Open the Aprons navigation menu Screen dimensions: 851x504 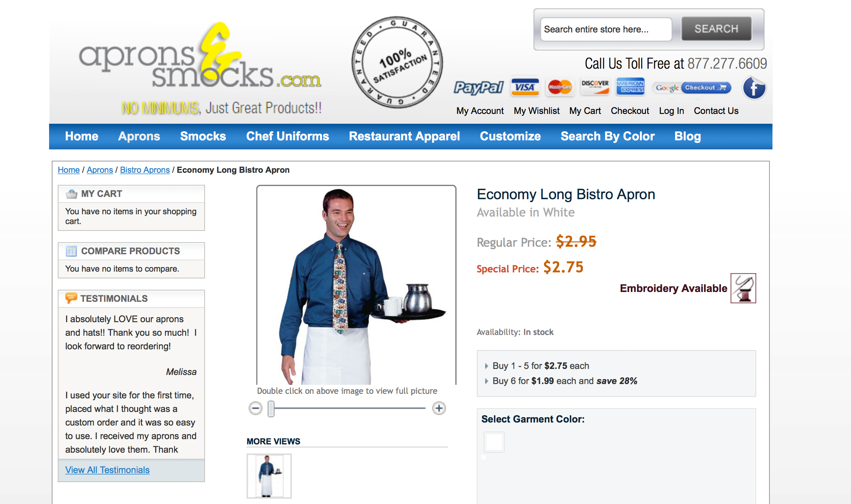pos(139,136)
